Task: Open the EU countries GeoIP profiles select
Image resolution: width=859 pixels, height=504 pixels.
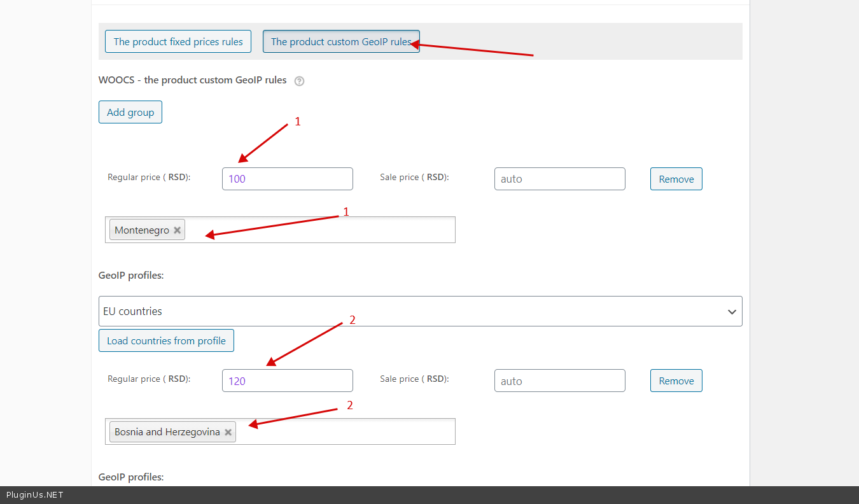Action: (407, 311)
